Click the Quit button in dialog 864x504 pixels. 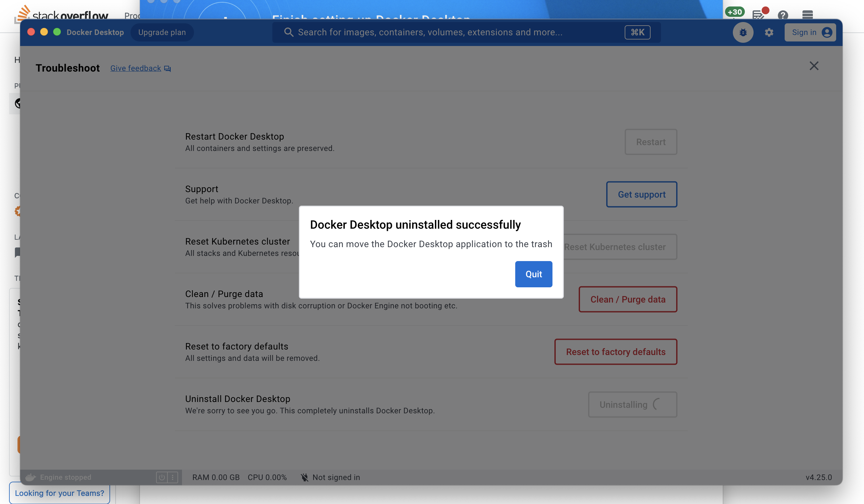[x=533, y=274]
